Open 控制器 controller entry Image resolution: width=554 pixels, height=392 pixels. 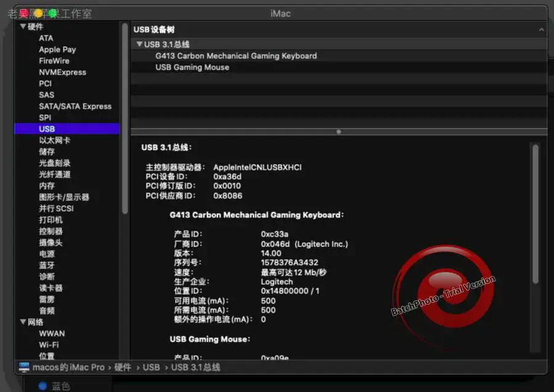pyautogui.click(x=50, y=231)
